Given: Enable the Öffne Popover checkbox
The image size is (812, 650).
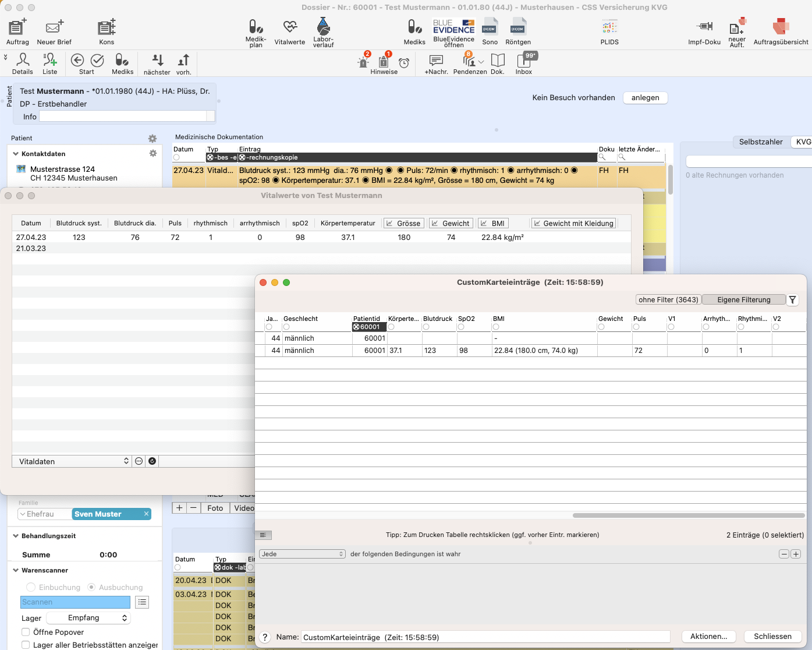Looking at the screenshot, I should [26, 632].
